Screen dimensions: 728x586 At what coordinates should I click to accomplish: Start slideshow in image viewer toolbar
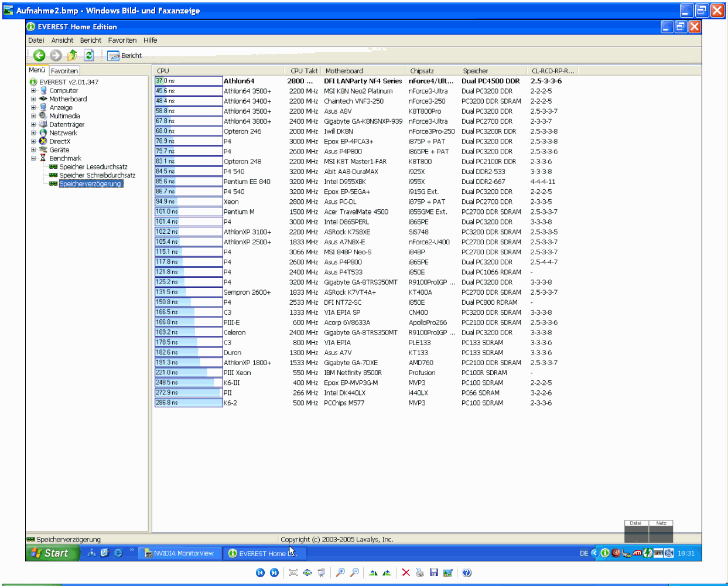pos(321,573)
